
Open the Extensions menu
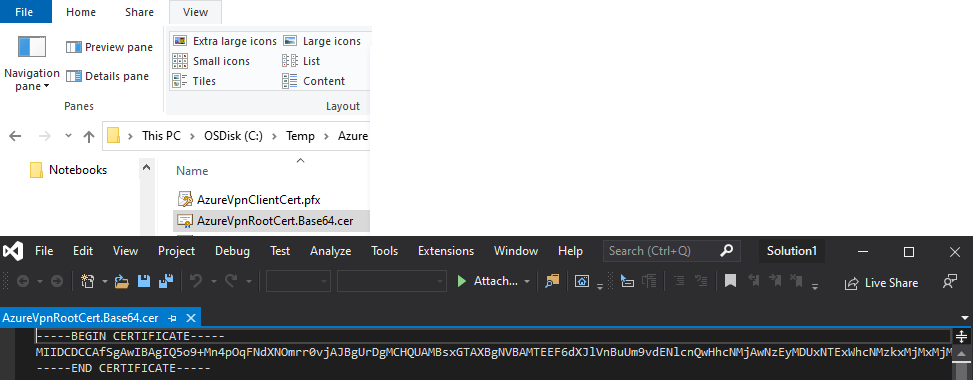pos(446,251)
